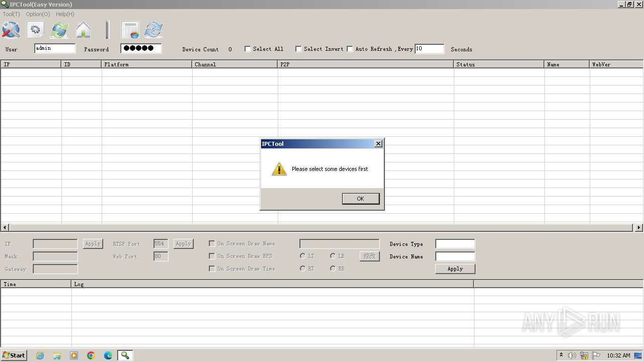Confirm the dialog by clicking OK
The width and height of the screenshot is (644, 362).
[x=360, y=199]
